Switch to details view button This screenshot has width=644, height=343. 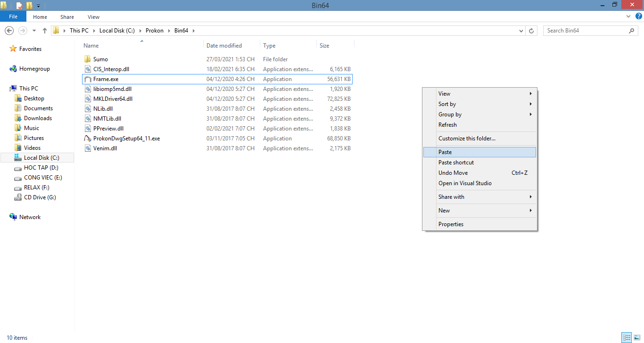click(627, 337)
